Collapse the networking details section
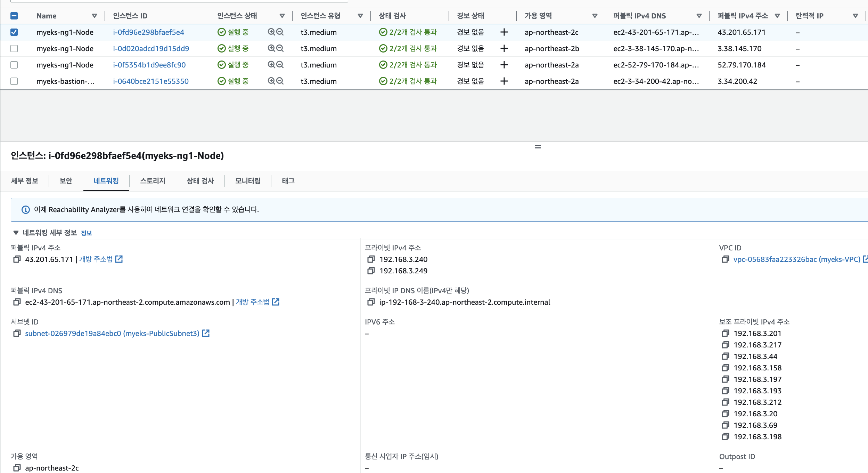Screen dimensions: 868x473 16,233
